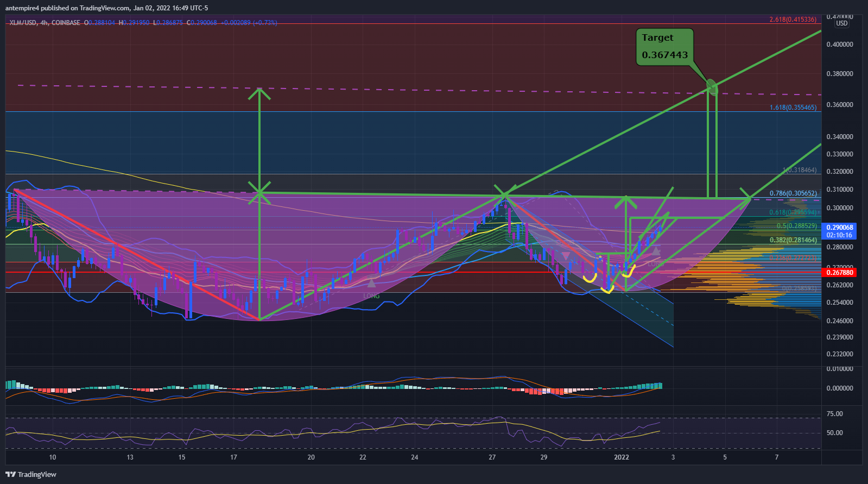Click the 0.360000 price axis label
Viewport: 868px width, 484px height.
pyautogui.click(x=841, y=105)
